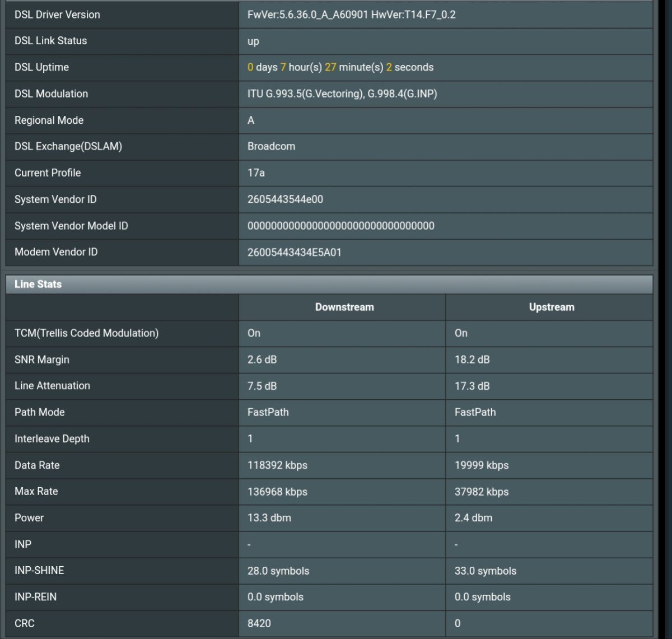Click the DSL Link Status 'up' value
672x639 pixels.
253,41
